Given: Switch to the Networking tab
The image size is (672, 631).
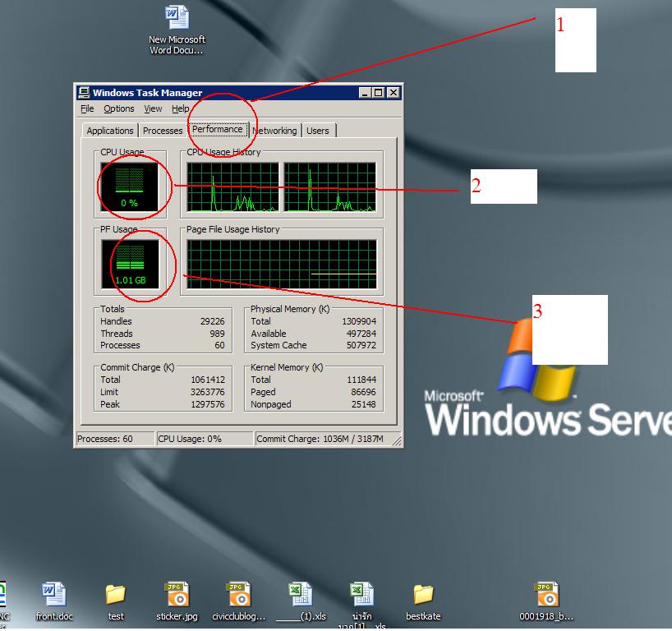Looking at the screenshot, I should [274, 131].
